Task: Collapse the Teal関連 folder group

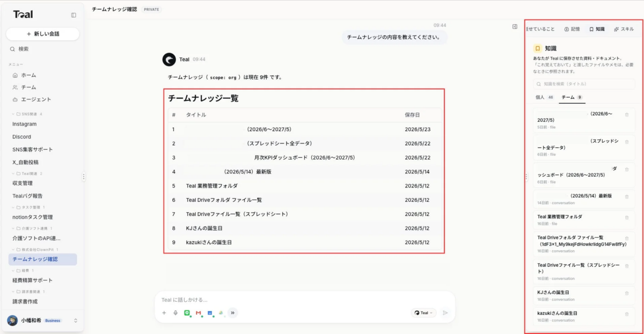Action: tap(27, 173)
